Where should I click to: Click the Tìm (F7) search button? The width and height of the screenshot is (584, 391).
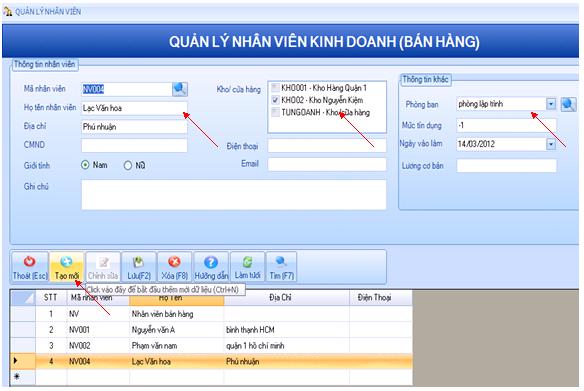pos(282,267)
